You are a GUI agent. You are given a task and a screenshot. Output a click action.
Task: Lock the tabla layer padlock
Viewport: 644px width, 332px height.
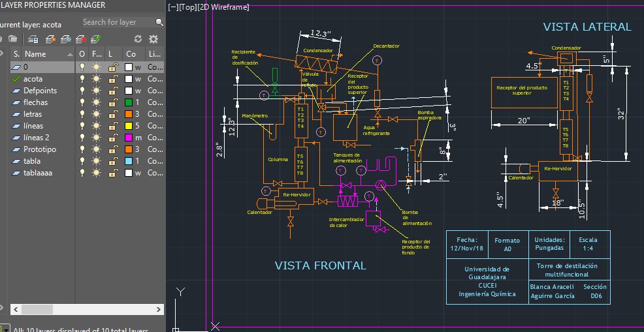(114, 161)
